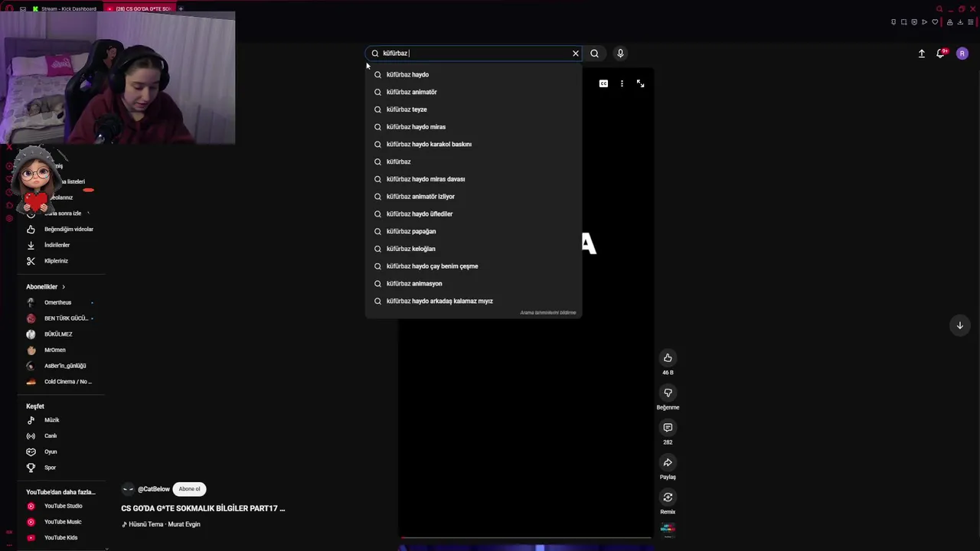Expand the Abonelikler section chevron
The width and height of the screenshot is (980, 551).
[x=64, y=287]
